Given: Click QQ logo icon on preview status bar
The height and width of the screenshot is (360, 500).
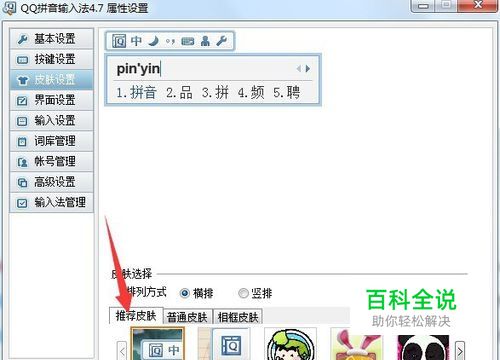Looking at the screenshot, I should click(x=119, y=41).
